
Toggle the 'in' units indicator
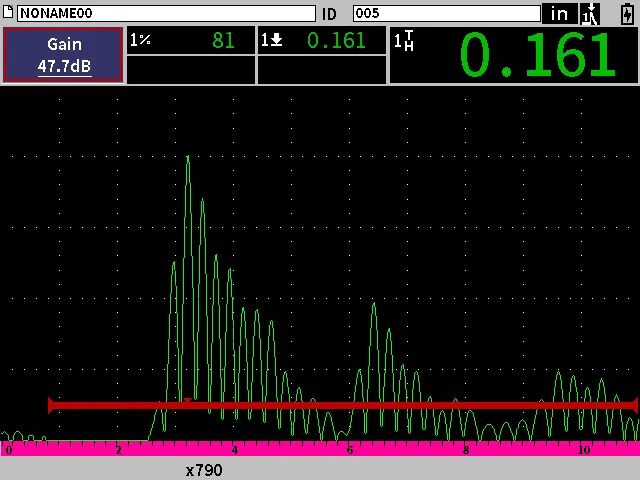point(559,13)
